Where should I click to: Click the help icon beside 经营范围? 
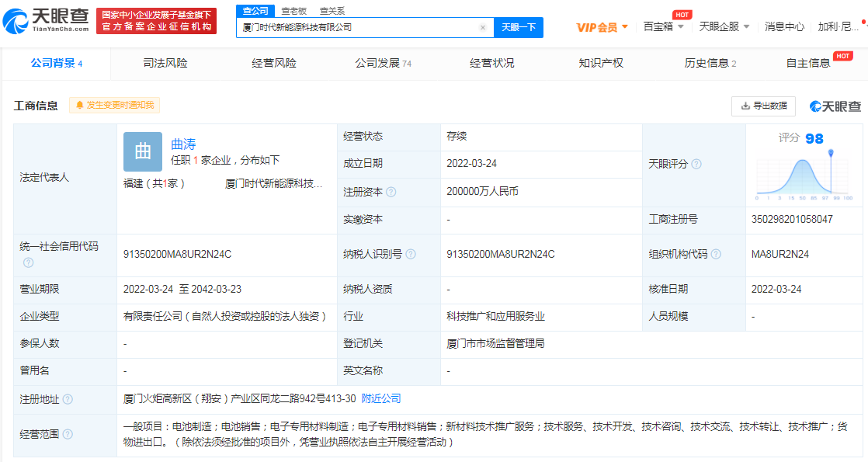pos(68,434)
